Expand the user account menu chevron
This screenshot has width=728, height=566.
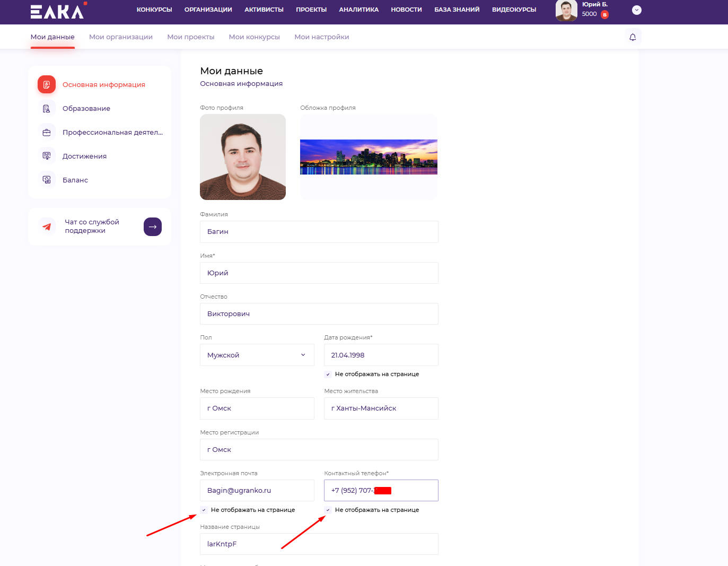click(x=637, y=10)
